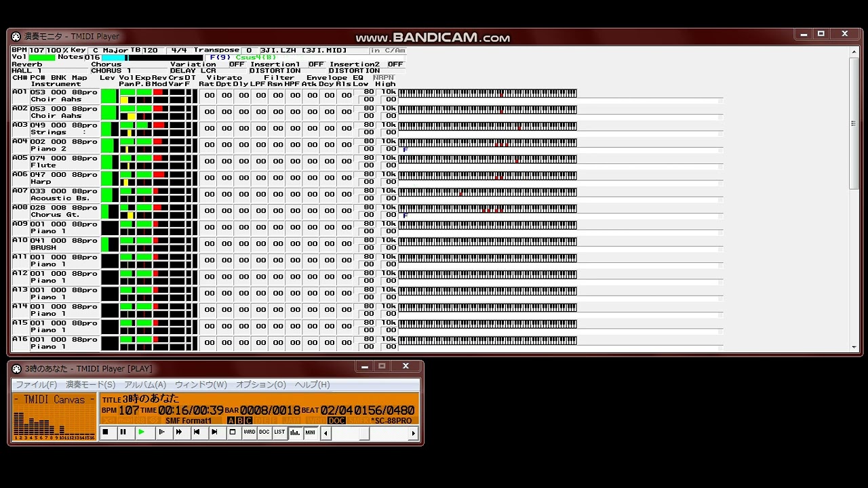
Task: Click the DOC indicator in the player display
Action: point(336,421)
